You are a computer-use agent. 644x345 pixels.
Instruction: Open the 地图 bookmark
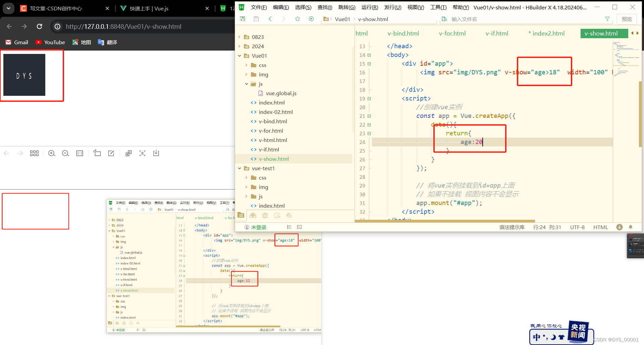[82, 42]
